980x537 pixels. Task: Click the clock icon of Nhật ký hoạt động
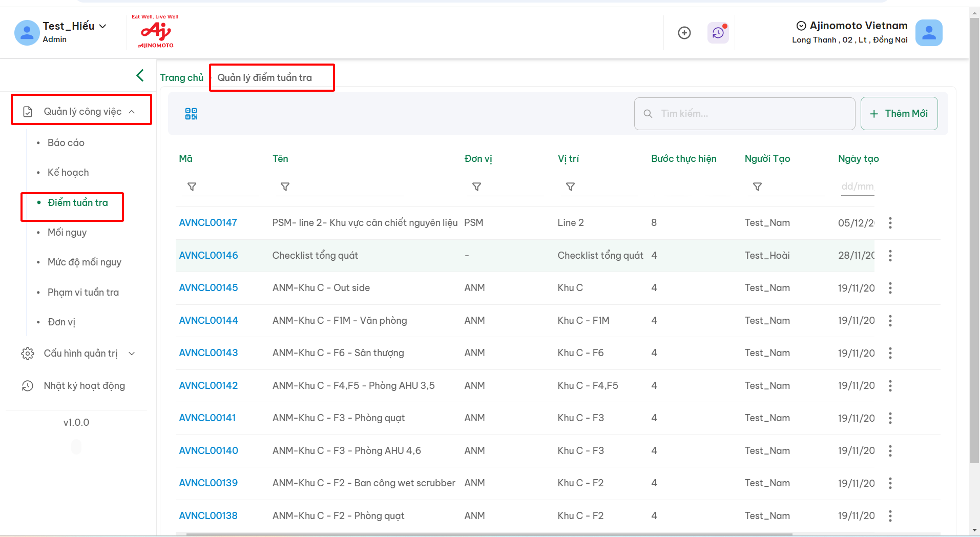(x=28, y=386)
